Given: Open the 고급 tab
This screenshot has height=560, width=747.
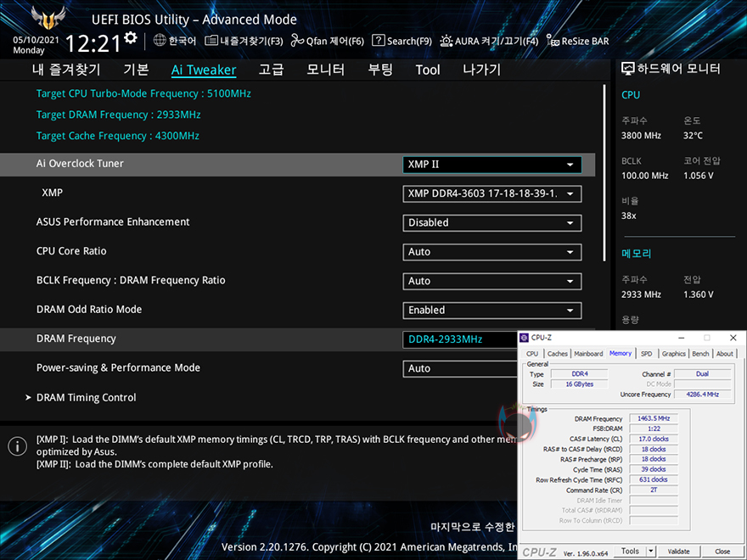Looking at the screenshot, I should [271, 70].
